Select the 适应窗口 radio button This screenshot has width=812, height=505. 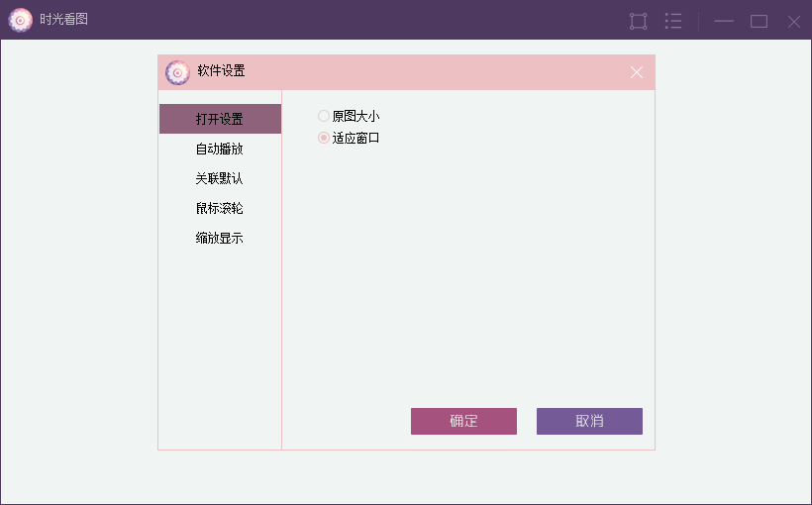click(x=324, y=138)
